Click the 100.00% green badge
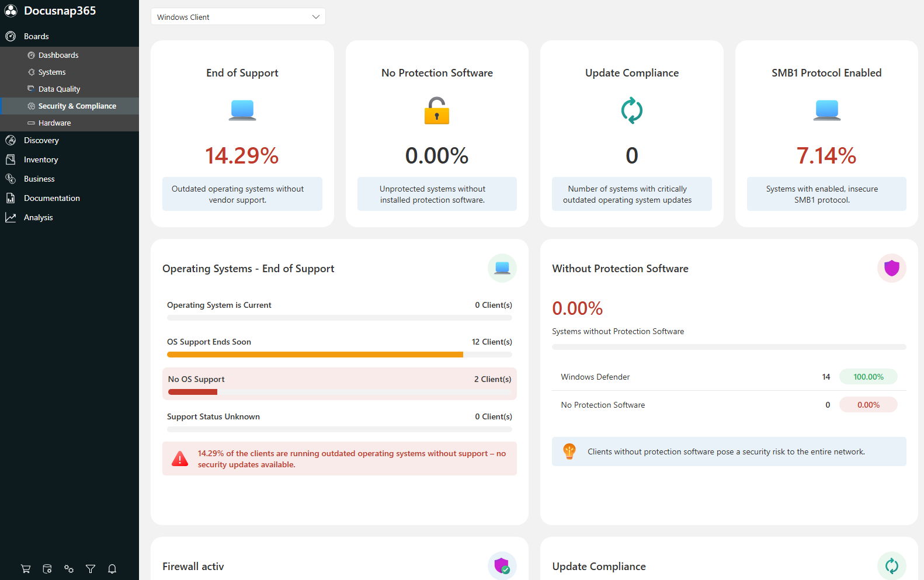This screenshot has width=924, height=580. pyautogui.click(x=869, y=377)
